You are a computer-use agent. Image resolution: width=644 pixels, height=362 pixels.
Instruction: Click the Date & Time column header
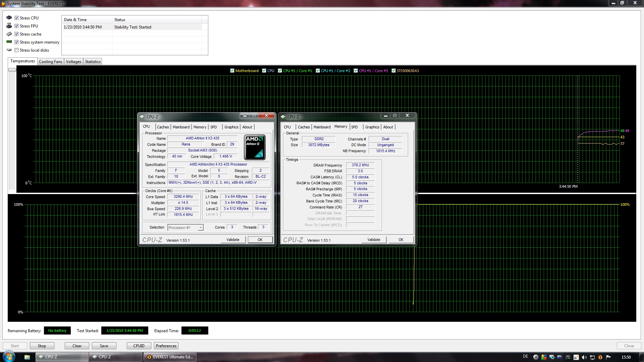click(x=87, y=19)
